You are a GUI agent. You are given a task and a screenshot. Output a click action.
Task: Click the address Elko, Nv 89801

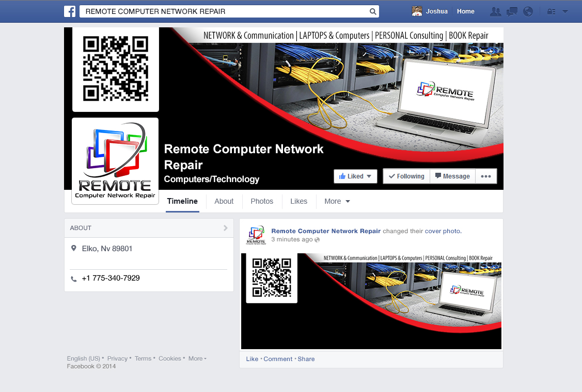(107, 249)
